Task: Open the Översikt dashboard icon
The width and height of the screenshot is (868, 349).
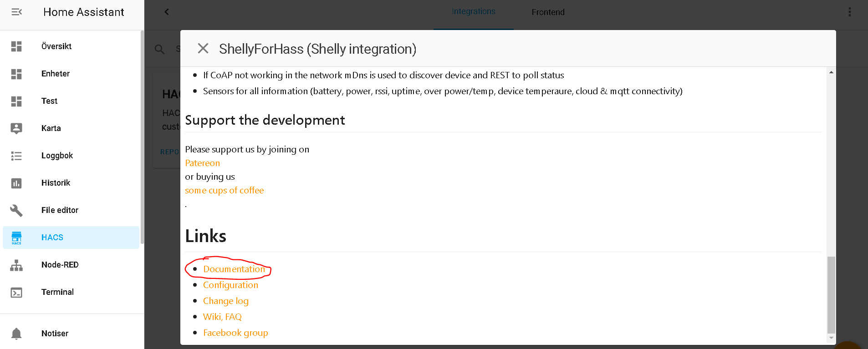Action: click(x=16, y=46)
